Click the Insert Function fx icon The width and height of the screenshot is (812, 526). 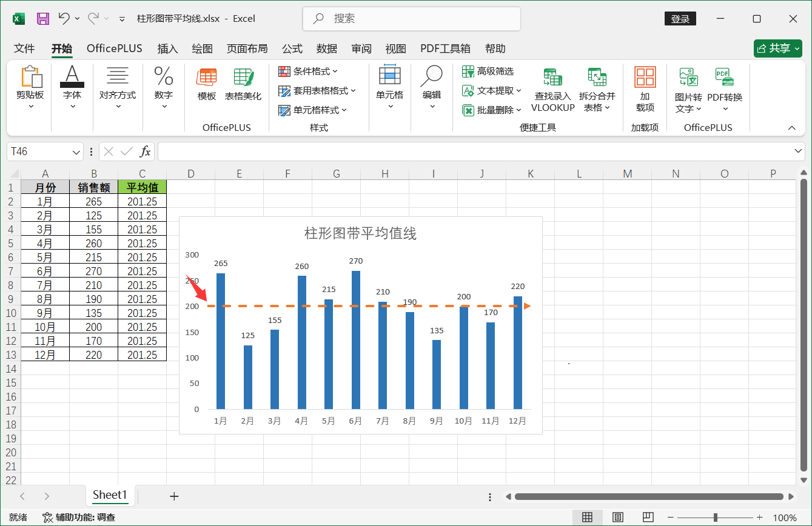[x=145, y=151]
